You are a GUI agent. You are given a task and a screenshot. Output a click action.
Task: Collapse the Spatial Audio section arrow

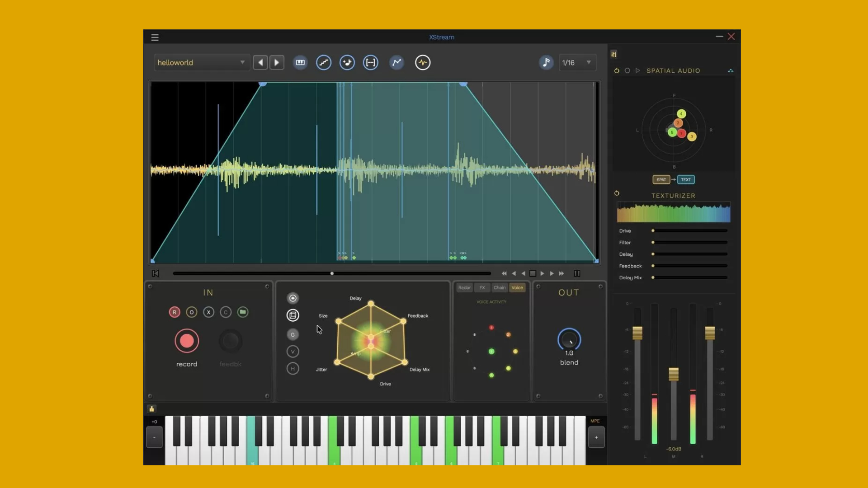pyautogui.click(x=731, y=71)
